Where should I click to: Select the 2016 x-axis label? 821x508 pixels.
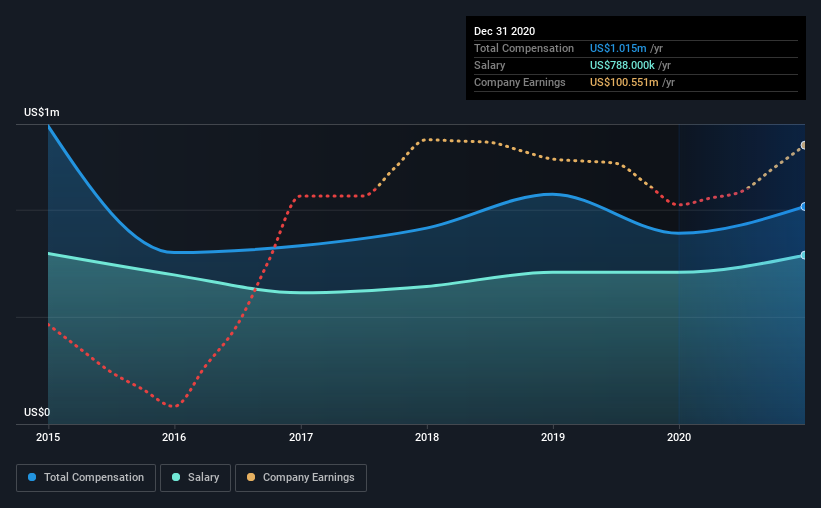tap(174, 437)
